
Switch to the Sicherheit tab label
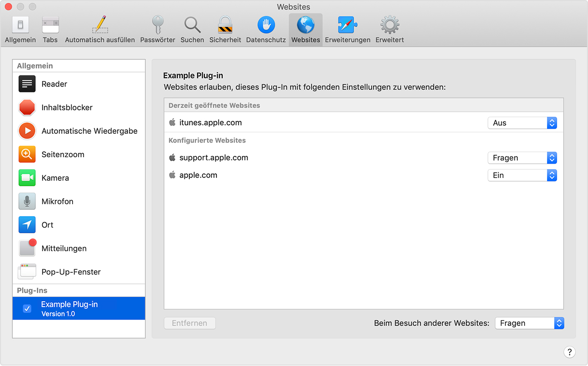225,40
